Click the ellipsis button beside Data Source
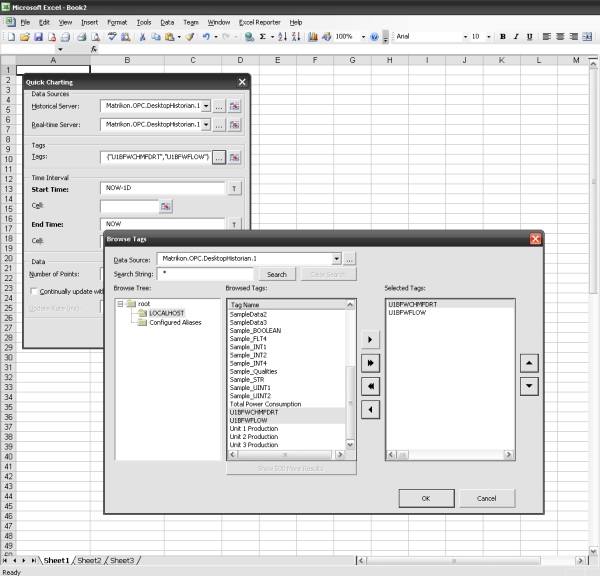Viewport: 600px width, 576px height. point(349,259)
